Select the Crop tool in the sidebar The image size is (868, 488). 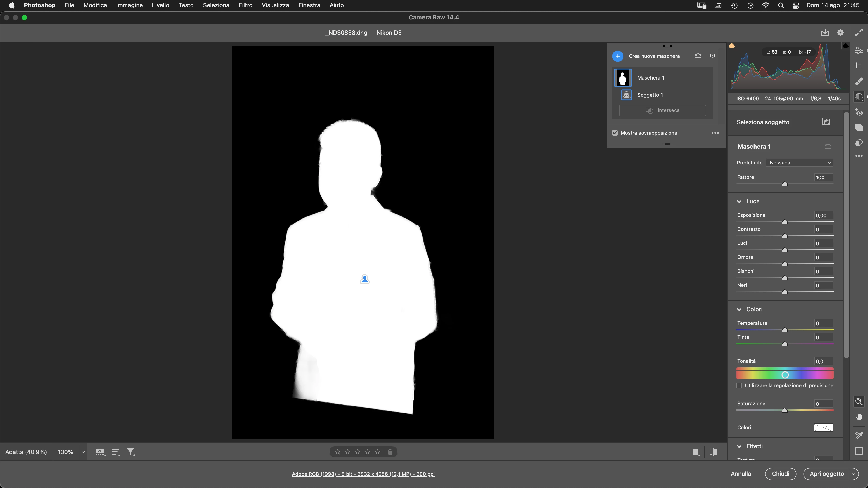click(x=859, y=66)
